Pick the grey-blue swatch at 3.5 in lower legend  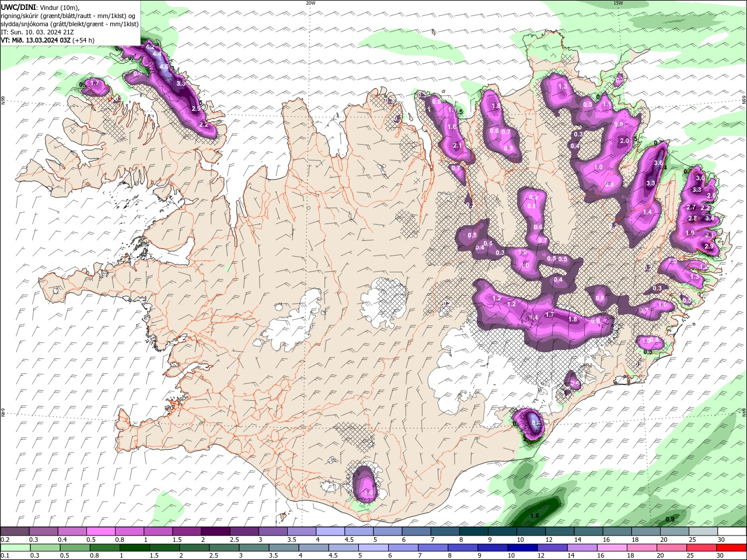click(284, 548)
